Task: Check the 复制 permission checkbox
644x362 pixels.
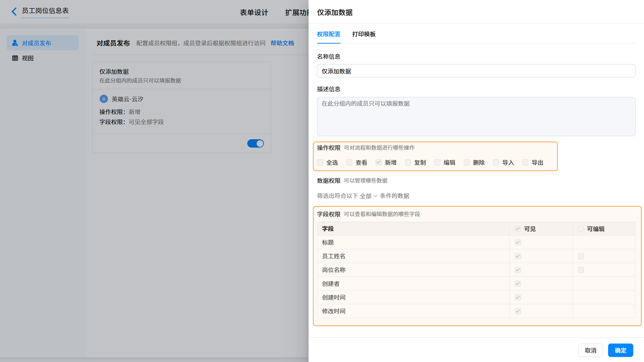Action: coord(408,163)
